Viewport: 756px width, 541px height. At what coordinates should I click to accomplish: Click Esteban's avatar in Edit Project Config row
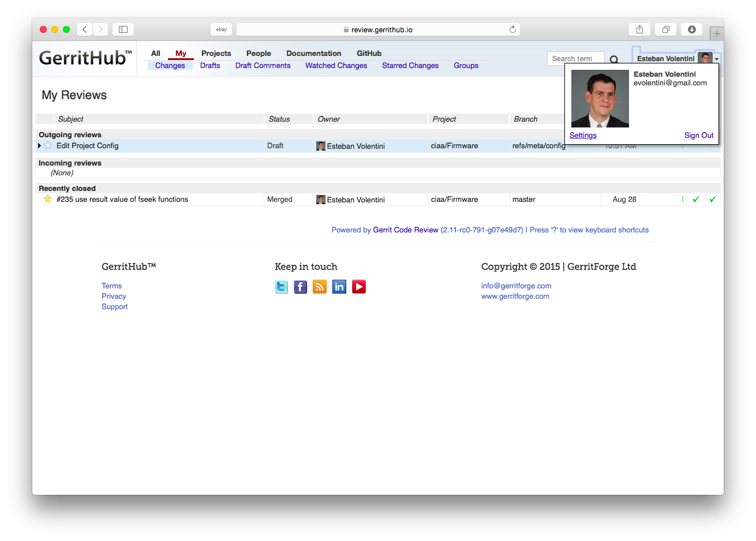pyautogui.click(x=321, y=146)
